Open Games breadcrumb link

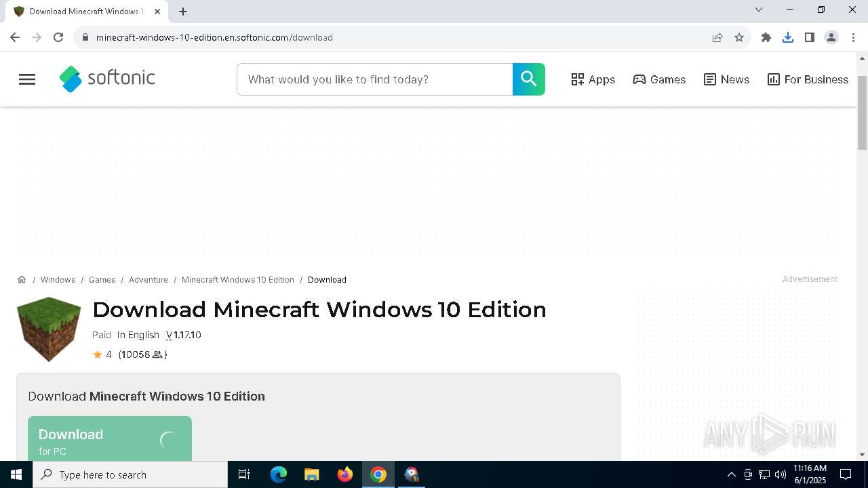point(102,279)
